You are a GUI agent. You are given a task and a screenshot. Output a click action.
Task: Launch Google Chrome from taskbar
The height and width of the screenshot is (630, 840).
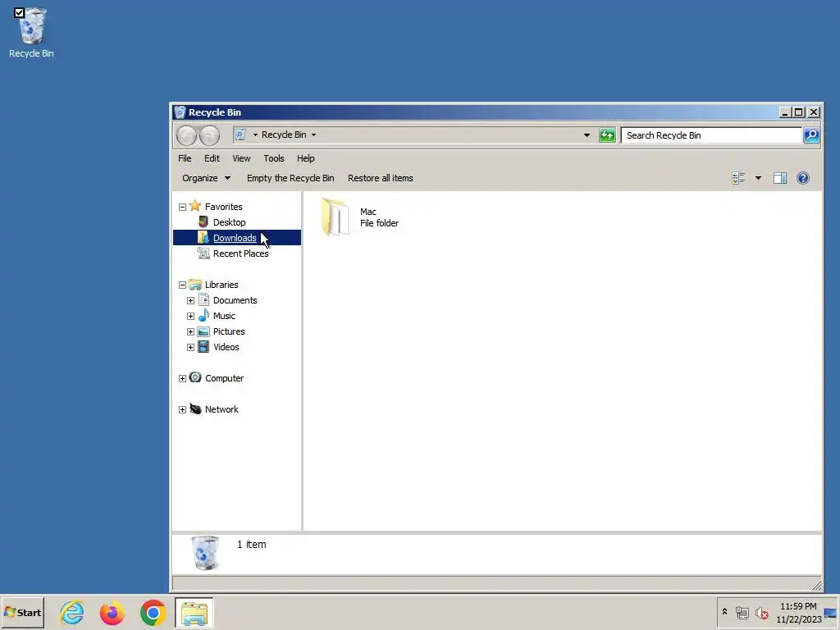coord(153,613)
